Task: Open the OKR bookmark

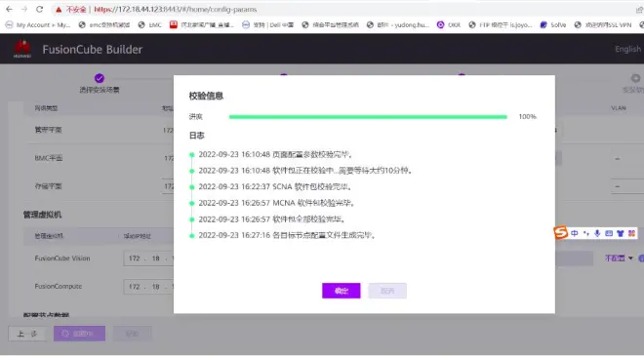Action: tap(449, 25)
